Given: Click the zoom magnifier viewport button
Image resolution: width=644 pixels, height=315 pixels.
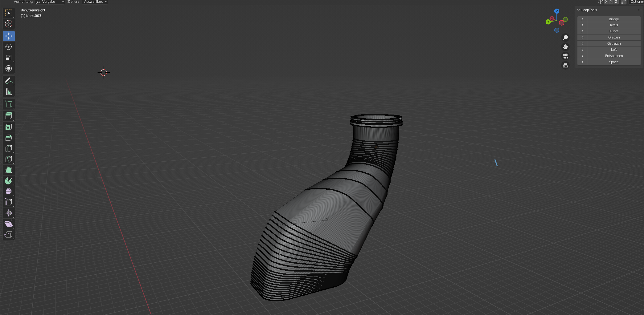Looking at the screenshot, I should [x=565, y=38].
